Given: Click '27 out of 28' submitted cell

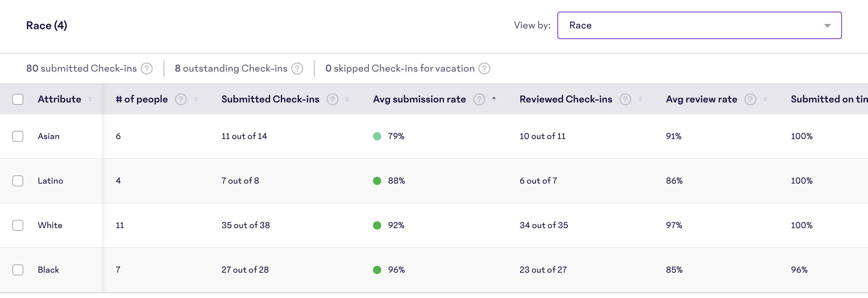Looking at the screenshot, I should (245, 270).
